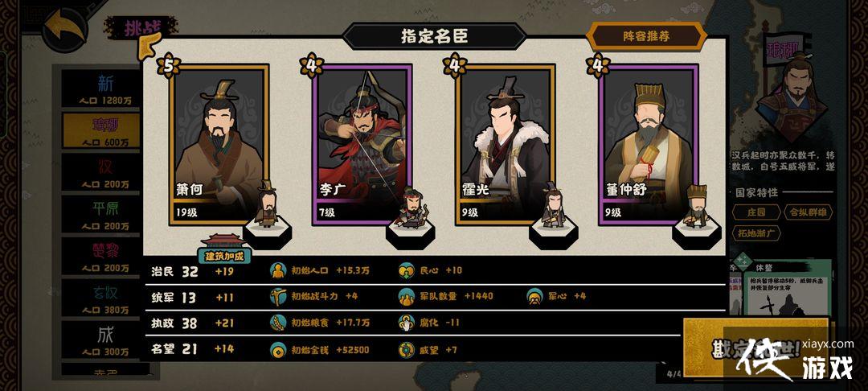
Task: Click the 初始人口 population icon
Action: tap(278, 270)
